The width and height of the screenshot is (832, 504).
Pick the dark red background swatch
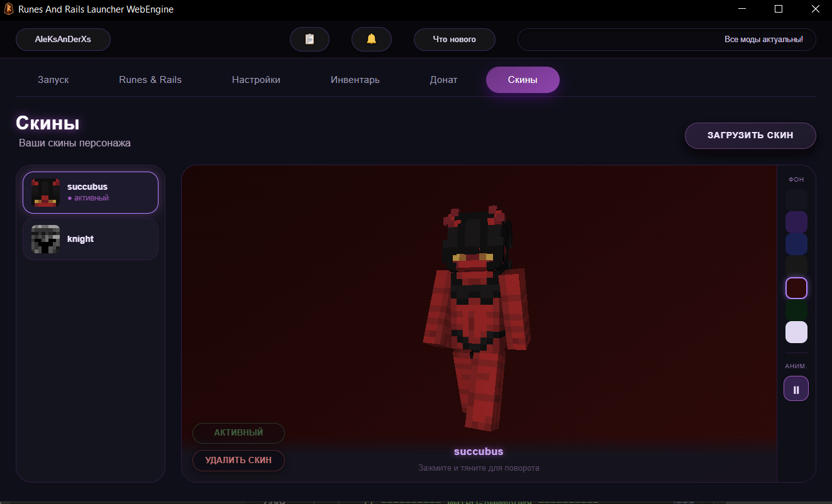point(796,288)
